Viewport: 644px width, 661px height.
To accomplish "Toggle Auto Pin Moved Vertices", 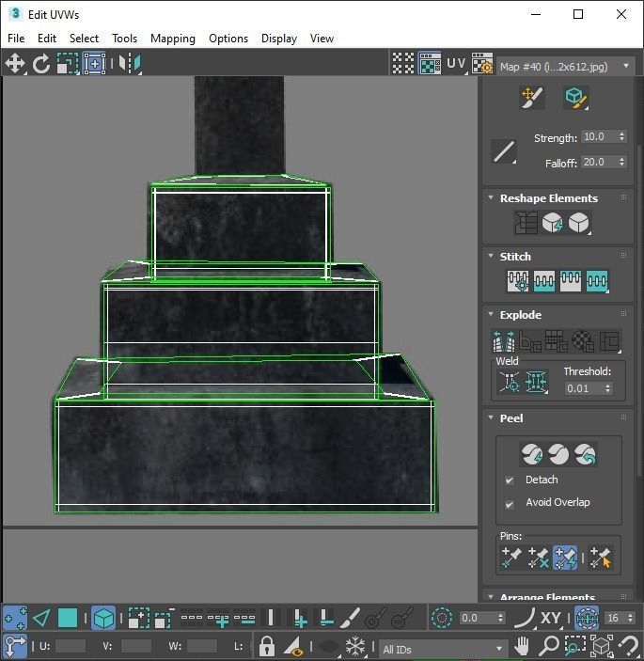I will [x=565, y=558].
